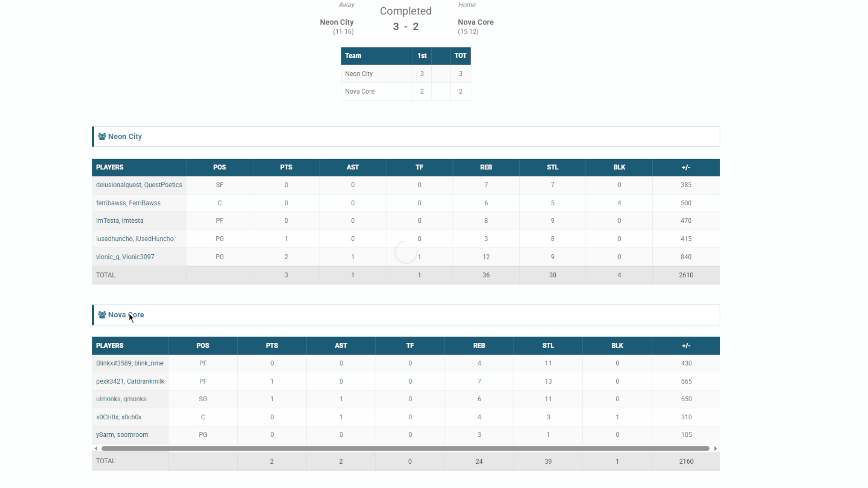Click the PLAYERS header in Nova Core table
The width and height of the screenshot is (868, 488).
[109, 346]
